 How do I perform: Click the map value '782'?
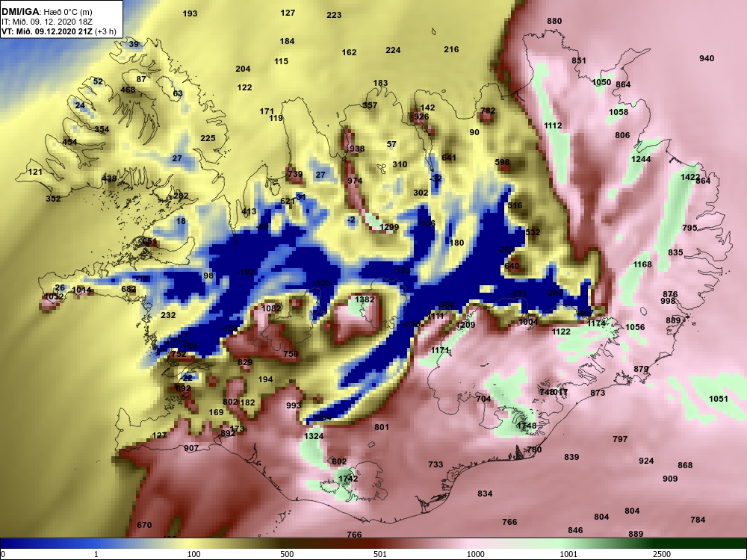(488, 111)
